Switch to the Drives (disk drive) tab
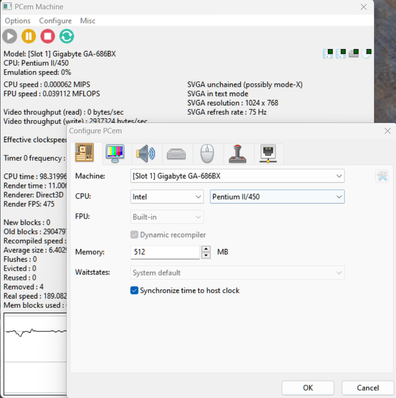396x398 pixels. [x=176, y=154]
